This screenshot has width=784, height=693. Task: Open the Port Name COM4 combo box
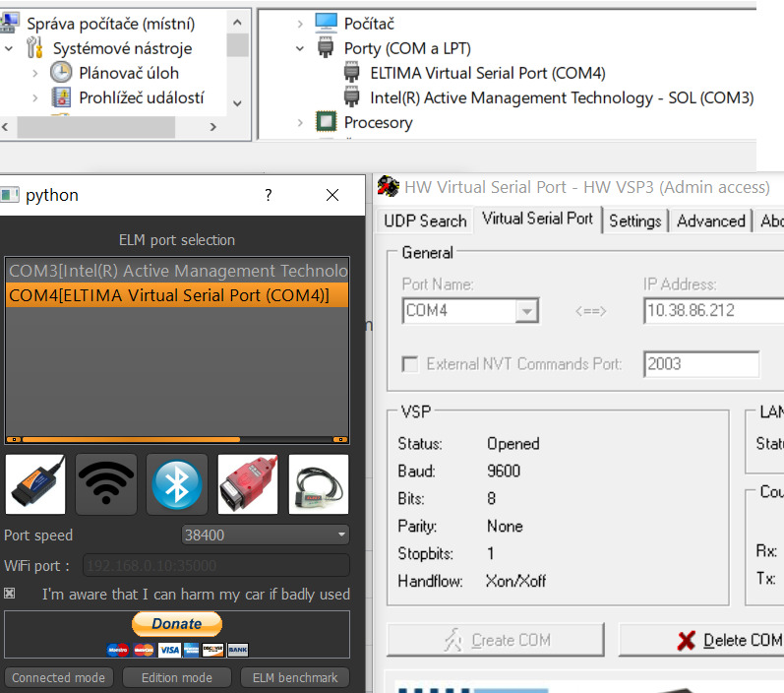coord(470,311)
